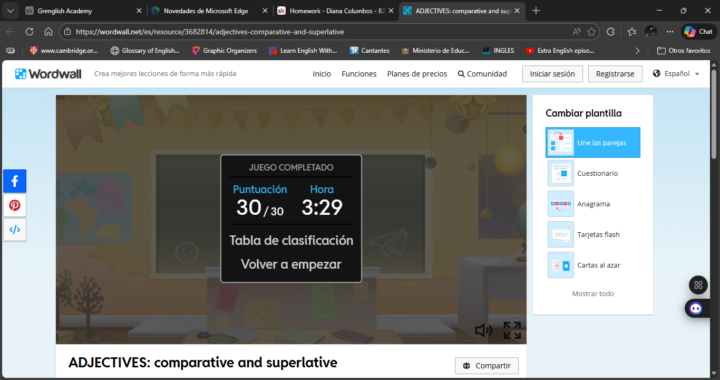720x380 pixels.
Task: Open favorites list icon in toolbar
Action: click(x=632, y=32)
